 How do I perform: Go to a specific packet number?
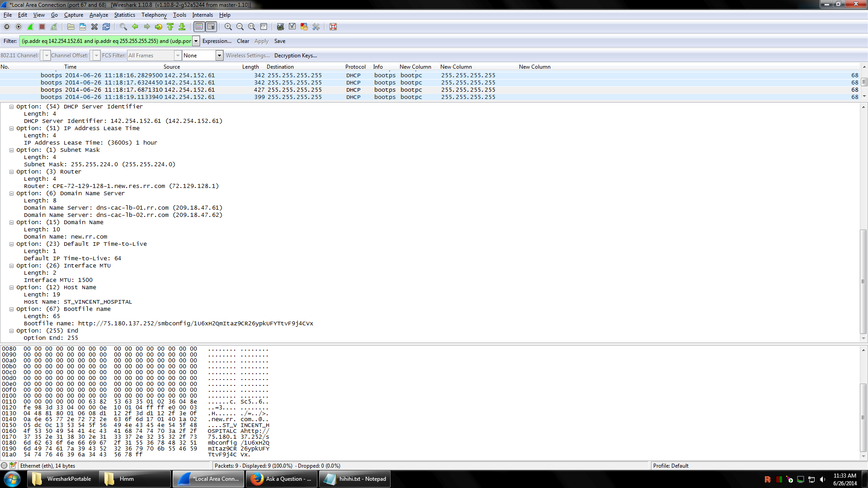(x=158, y=27)
